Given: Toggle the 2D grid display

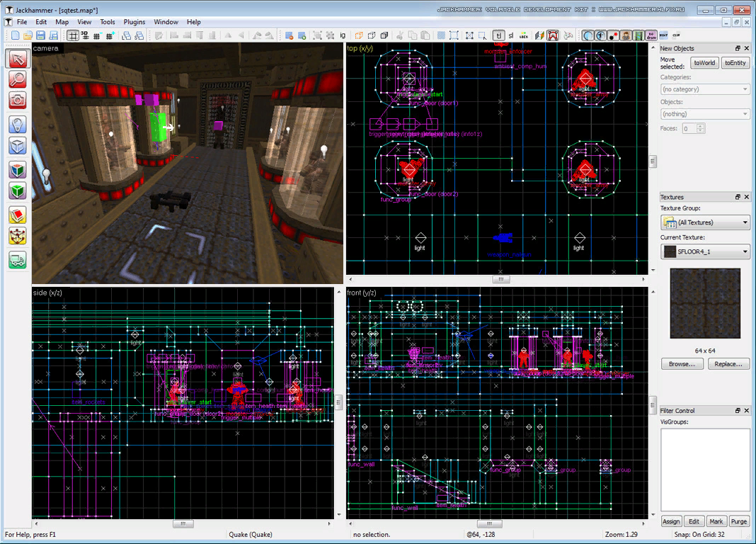Looking at the screenshot, I should coord(73,35).
